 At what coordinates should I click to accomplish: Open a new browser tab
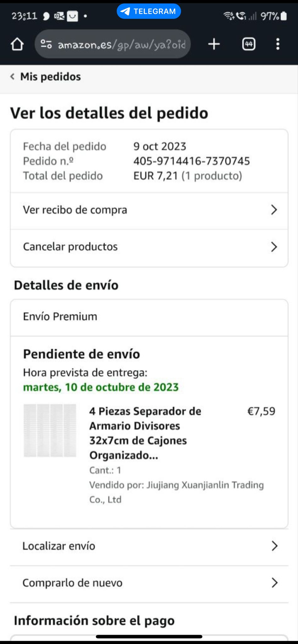214,44
